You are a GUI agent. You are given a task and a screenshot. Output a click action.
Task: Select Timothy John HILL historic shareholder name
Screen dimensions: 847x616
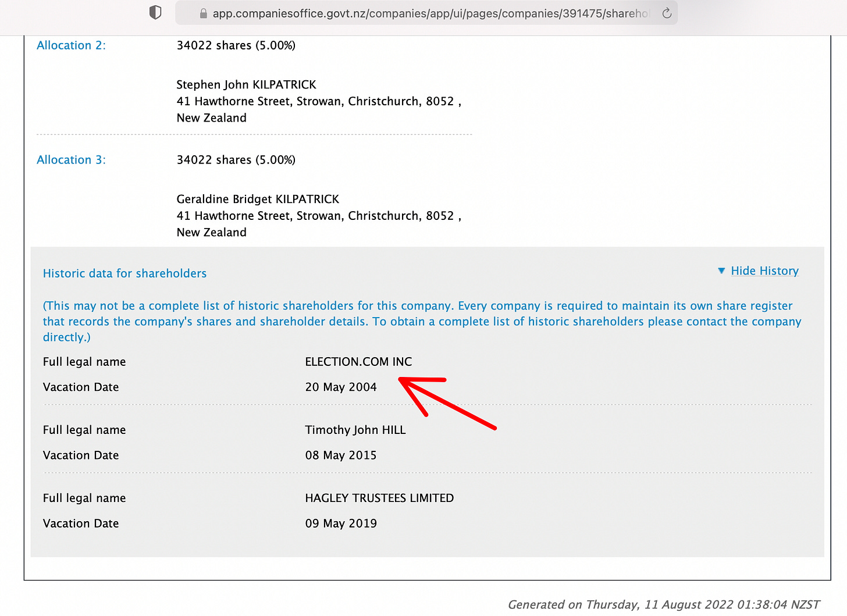pos(355,430)
